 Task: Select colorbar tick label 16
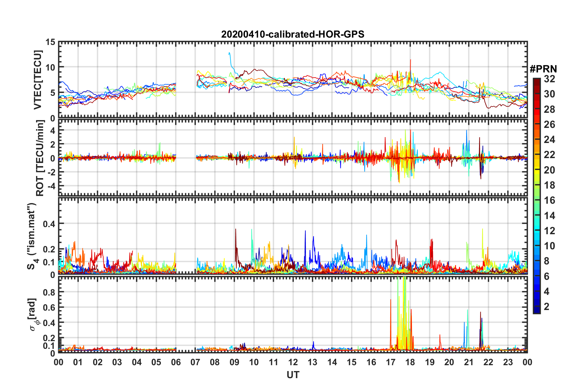(549, 200)
